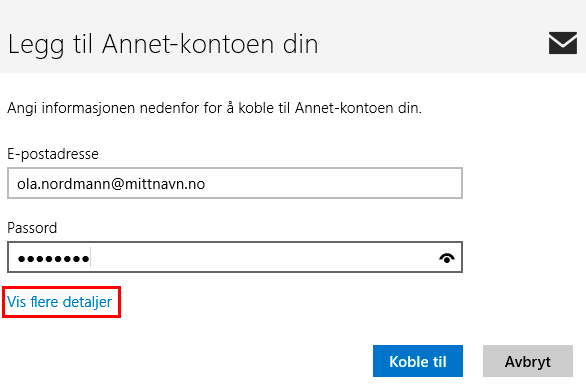Screen dimensions: 586x387
Task: Cancel the dialog with Avbryt
Action: 528,361
